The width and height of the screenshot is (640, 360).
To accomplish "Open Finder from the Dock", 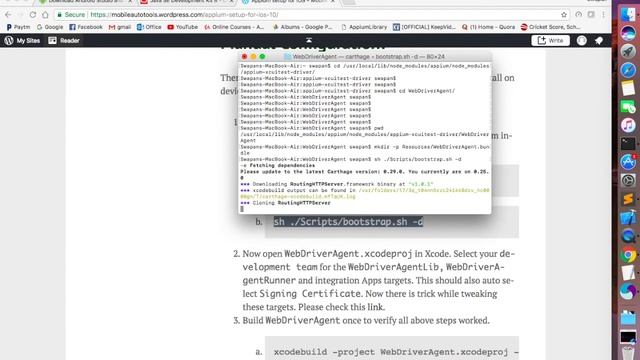I will tap(628, 15).
